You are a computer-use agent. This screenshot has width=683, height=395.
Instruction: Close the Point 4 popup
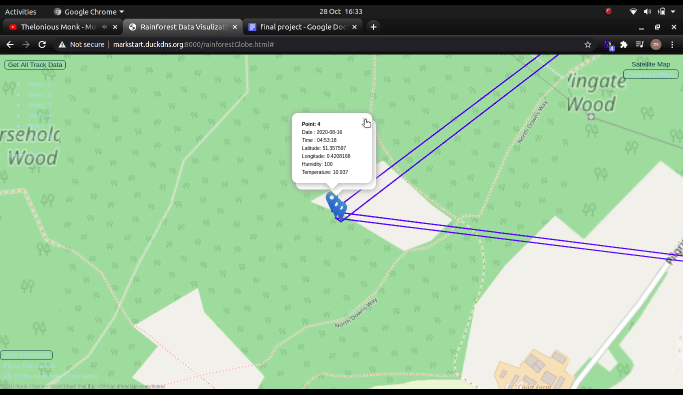(x=365, y=120)
